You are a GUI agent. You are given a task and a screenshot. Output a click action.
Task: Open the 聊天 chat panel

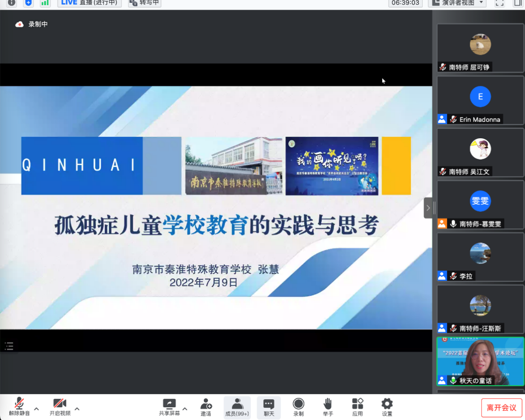[x=269, y=406]
